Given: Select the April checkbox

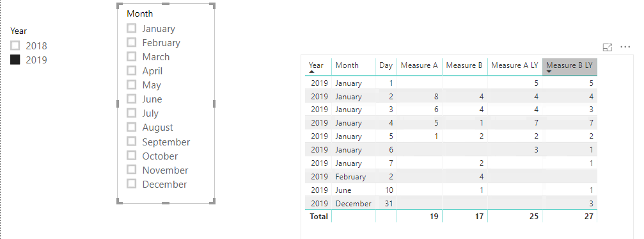Looking at the screenshot, I should 132,70.
